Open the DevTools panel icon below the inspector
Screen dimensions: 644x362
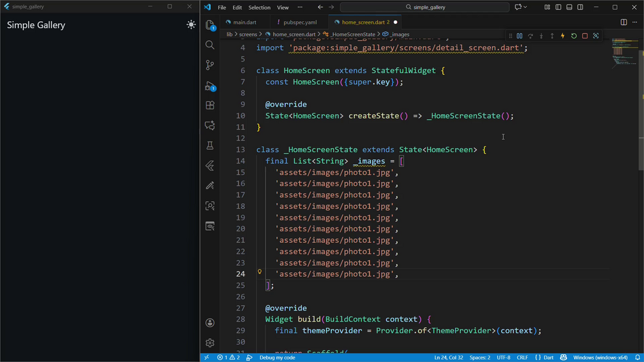click(210, 226)
